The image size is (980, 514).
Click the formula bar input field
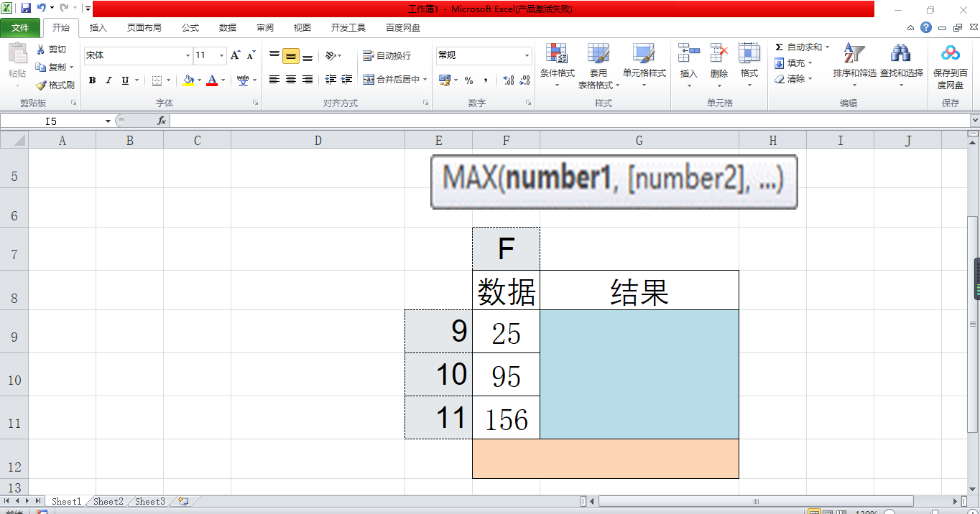coord(569,121)
